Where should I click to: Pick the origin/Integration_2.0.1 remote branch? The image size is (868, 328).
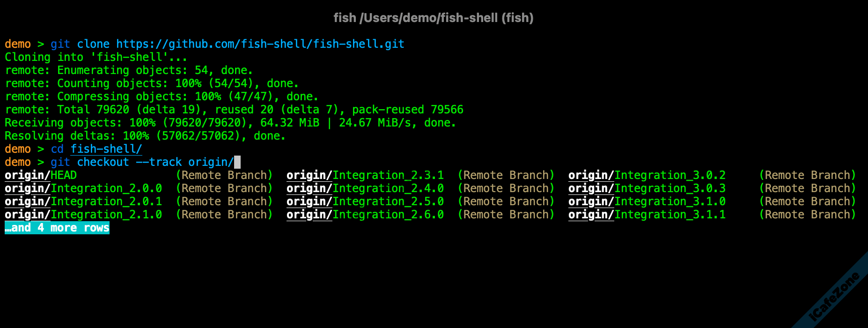[83, 201]
